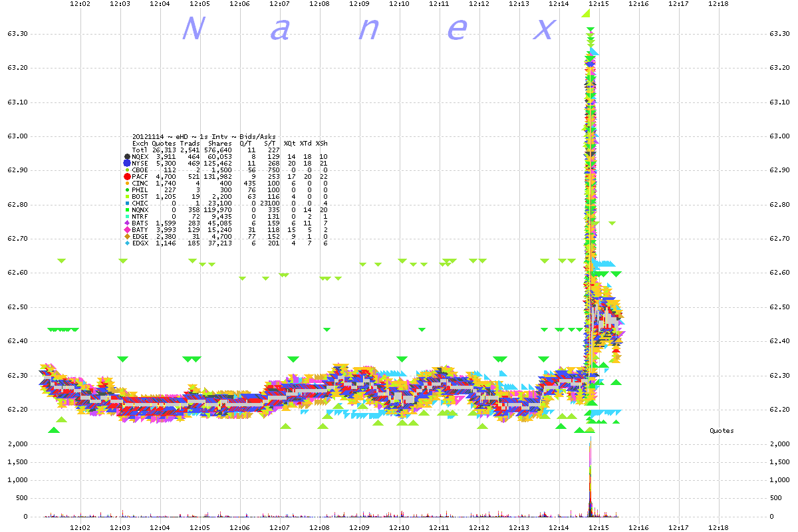
Task: Click the 'NQNX' exchange name
Action: click(140, 209)
